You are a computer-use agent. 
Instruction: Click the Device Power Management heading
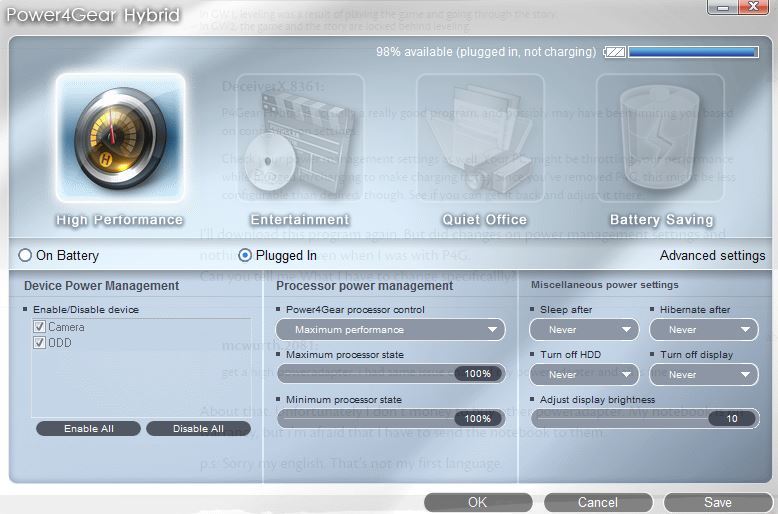coord(102,286)
